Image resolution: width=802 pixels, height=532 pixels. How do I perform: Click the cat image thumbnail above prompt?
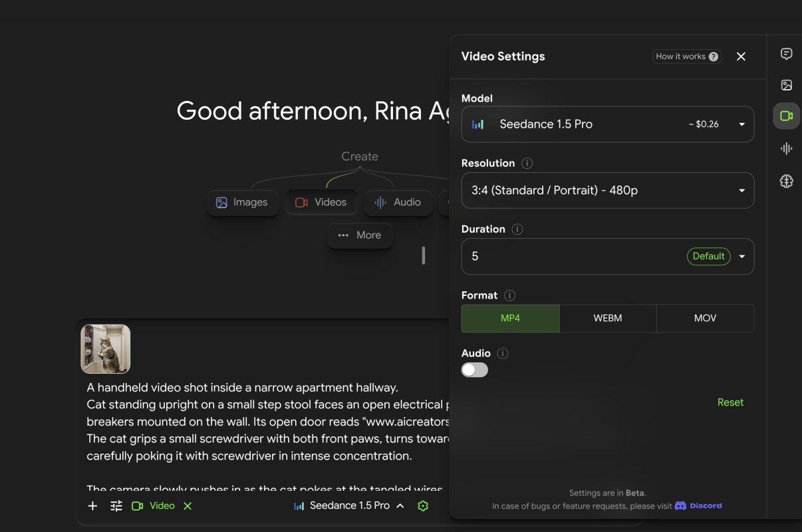(105, 348)
